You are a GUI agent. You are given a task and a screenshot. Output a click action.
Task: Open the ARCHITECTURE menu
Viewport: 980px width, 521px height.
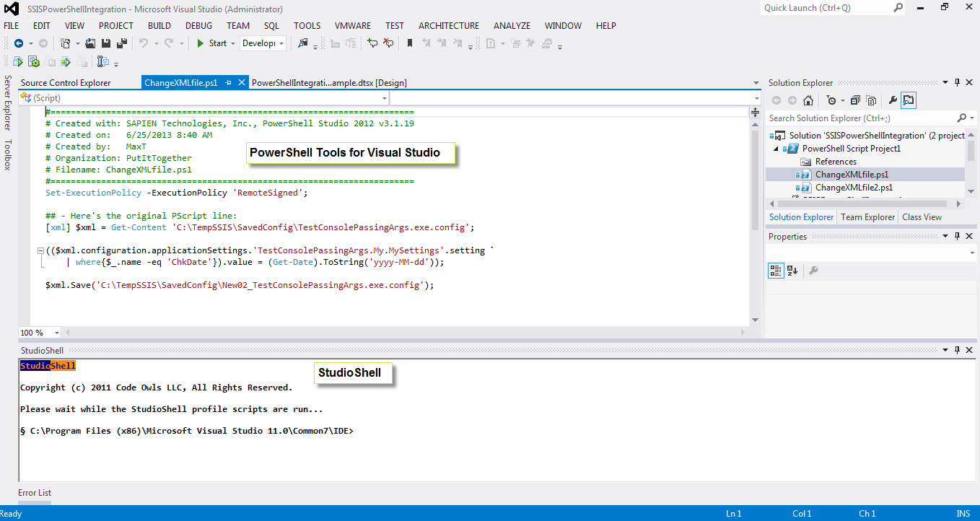click(x=449, y=25)
